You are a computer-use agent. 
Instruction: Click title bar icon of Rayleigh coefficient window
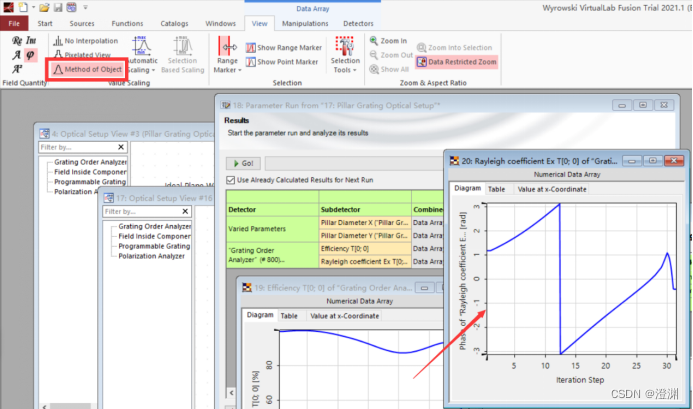coord(454,161)
